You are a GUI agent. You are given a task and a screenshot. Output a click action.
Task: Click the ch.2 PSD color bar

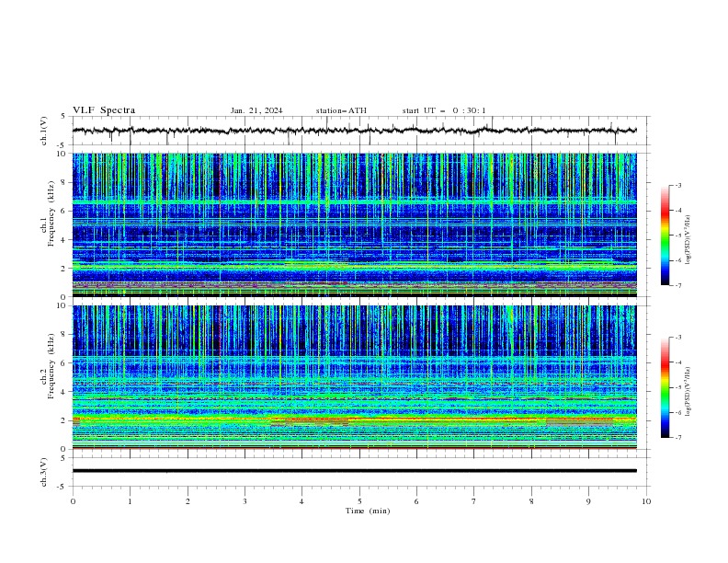click(x=665, y=387)
